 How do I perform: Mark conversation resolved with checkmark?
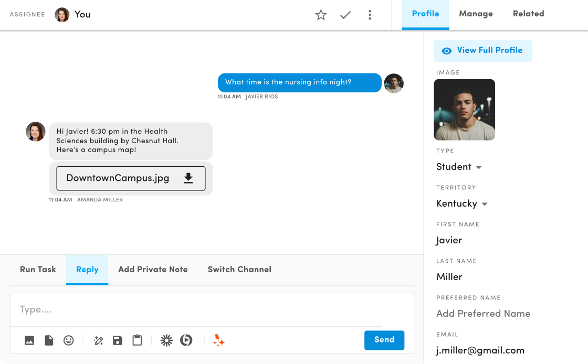tap(345, 15)
